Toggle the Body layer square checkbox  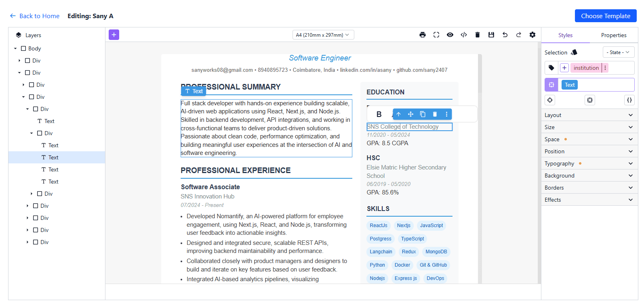tap(23, 48)
